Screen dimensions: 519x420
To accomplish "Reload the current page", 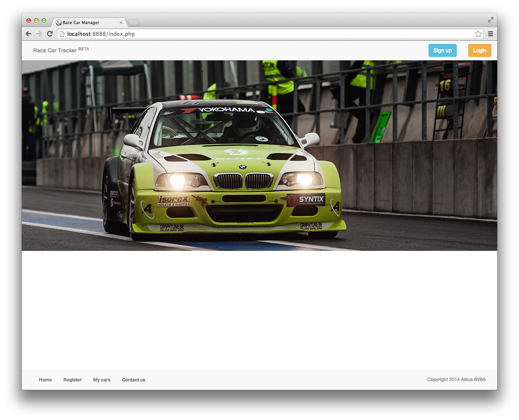I will pos(50,34).
